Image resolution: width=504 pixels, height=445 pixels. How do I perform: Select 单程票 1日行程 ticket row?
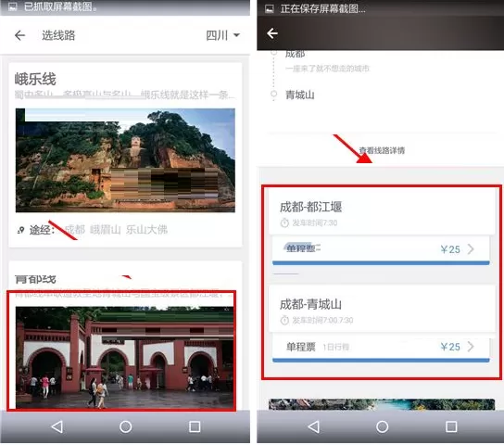381,348
